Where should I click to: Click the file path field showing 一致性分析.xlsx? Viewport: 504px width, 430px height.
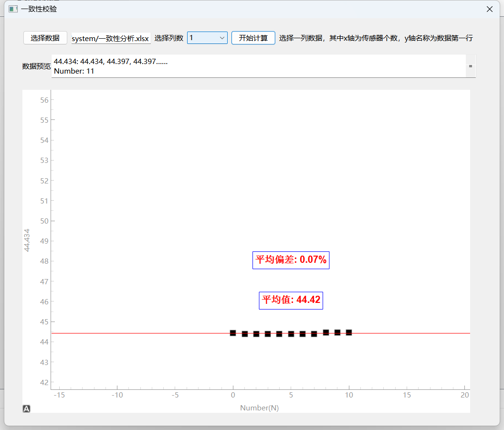coord(111,38)
